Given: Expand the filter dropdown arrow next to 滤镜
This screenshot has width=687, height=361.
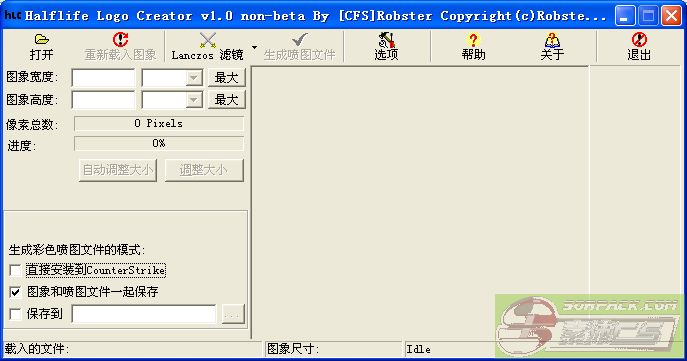Looking at the screenshot, I should coord(255,47).
